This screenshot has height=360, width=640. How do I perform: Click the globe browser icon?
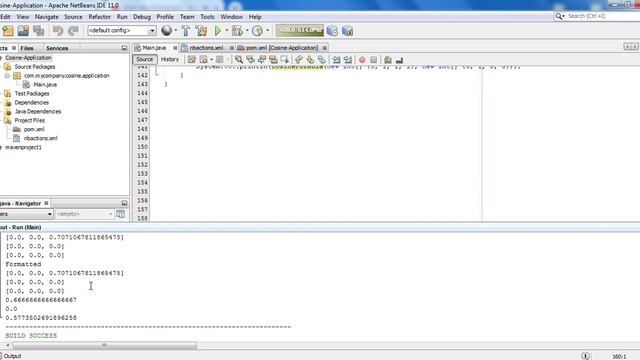click(x=167, y=30)
